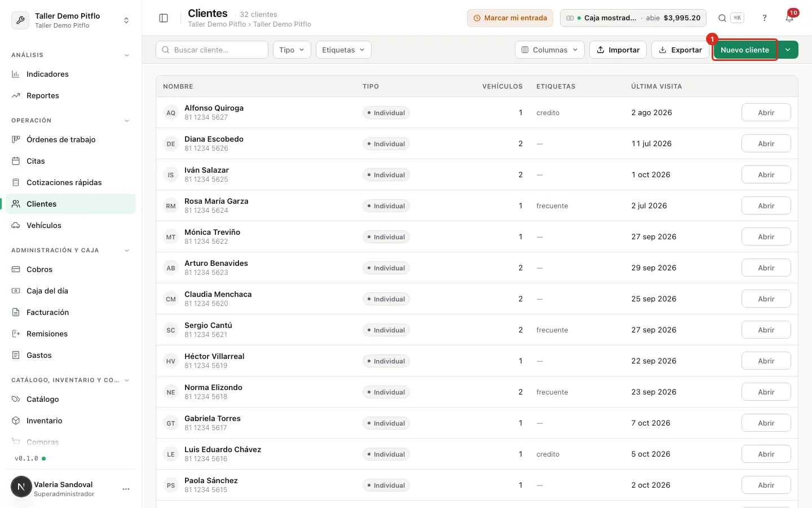
Task: Open the search magnifier icon in header
Action: pyautogui.click(x=722, y=18)
